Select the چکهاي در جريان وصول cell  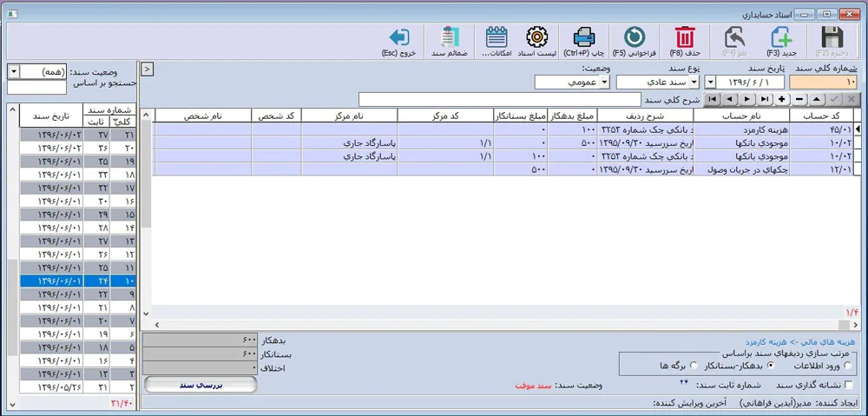[x=741, y=169]
